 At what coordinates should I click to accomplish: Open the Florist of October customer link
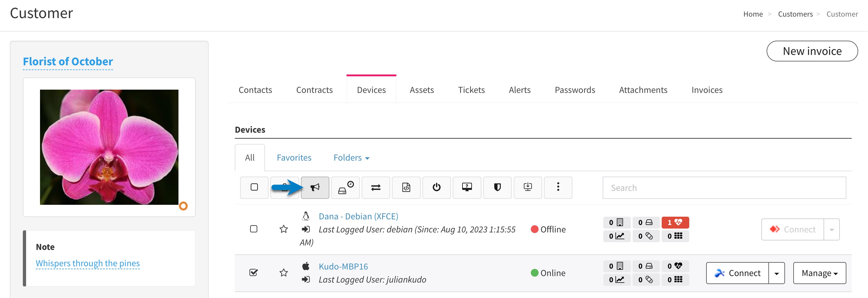pyautogui.click(x=68, y=61)
